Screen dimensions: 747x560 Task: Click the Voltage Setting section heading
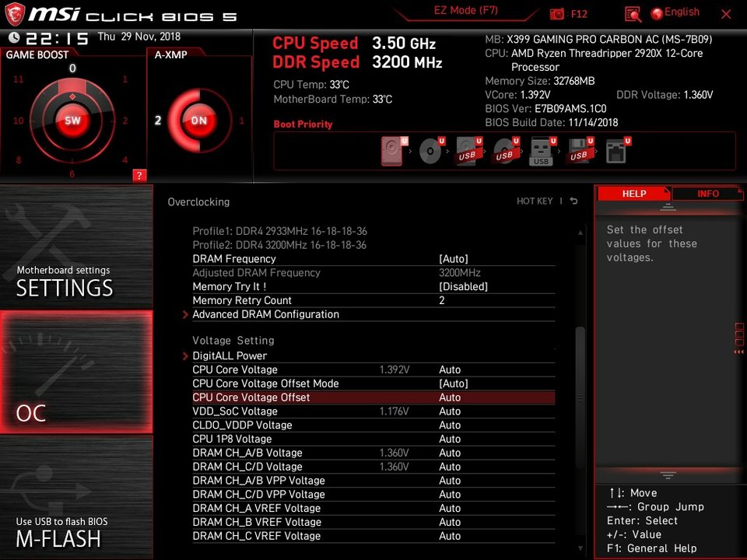tap(233, 341)
